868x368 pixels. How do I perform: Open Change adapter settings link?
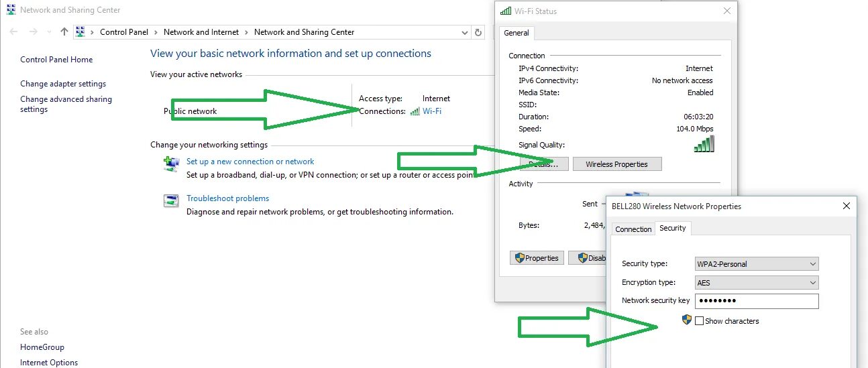(x=63, y=84)
